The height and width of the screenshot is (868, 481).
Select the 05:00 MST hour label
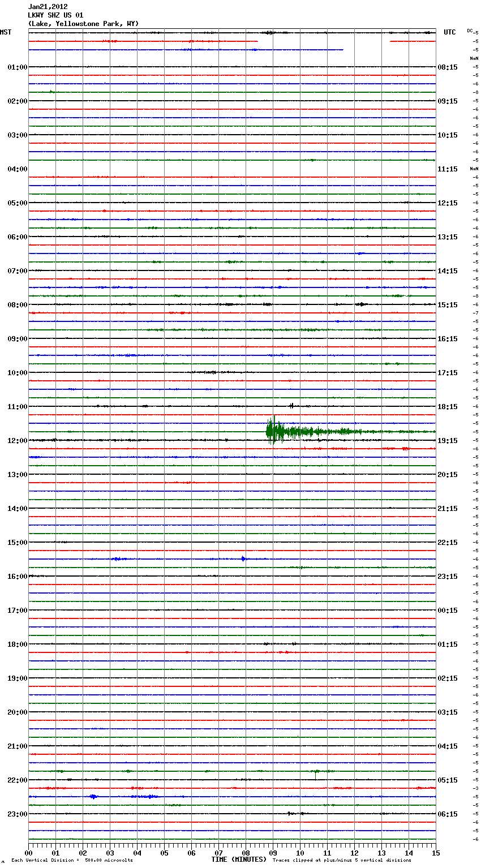point(17,203)
